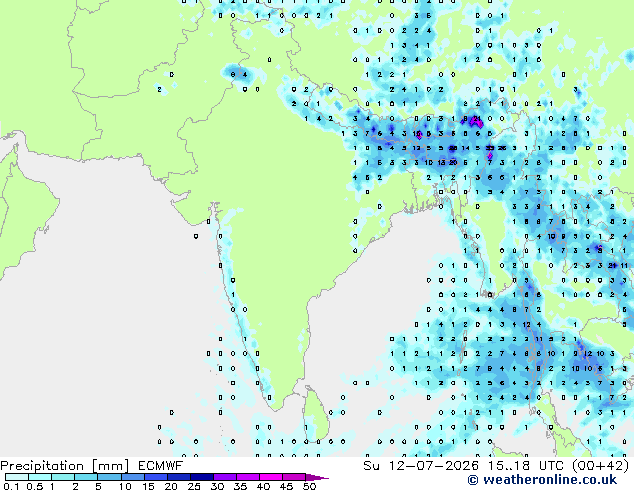
Task: Pick the 40–45 mm magenta legend swatch
Action: [271, 477]
